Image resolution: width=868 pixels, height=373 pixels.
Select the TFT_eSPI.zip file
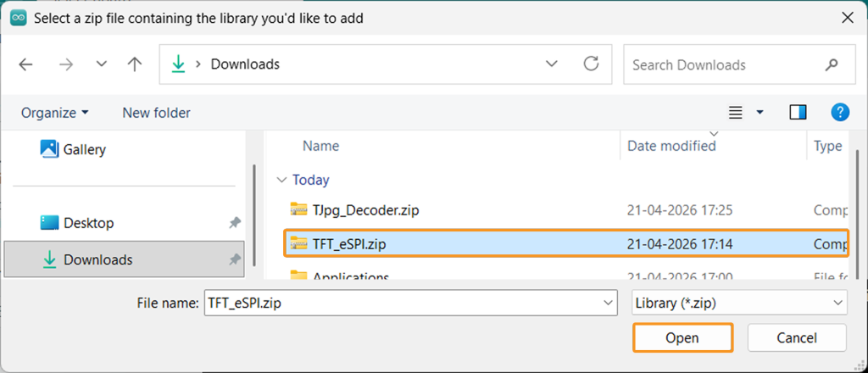point(566,243)
